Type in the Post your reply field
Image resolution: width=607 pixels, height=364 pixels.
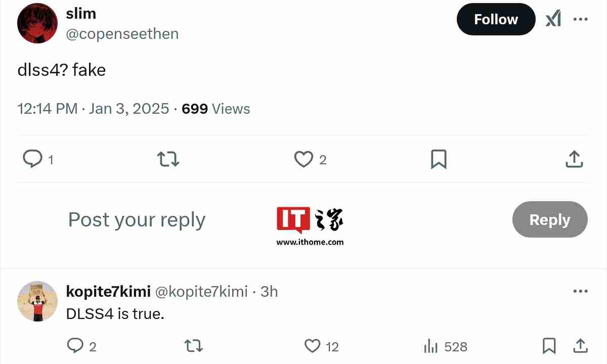coord(137,220)
